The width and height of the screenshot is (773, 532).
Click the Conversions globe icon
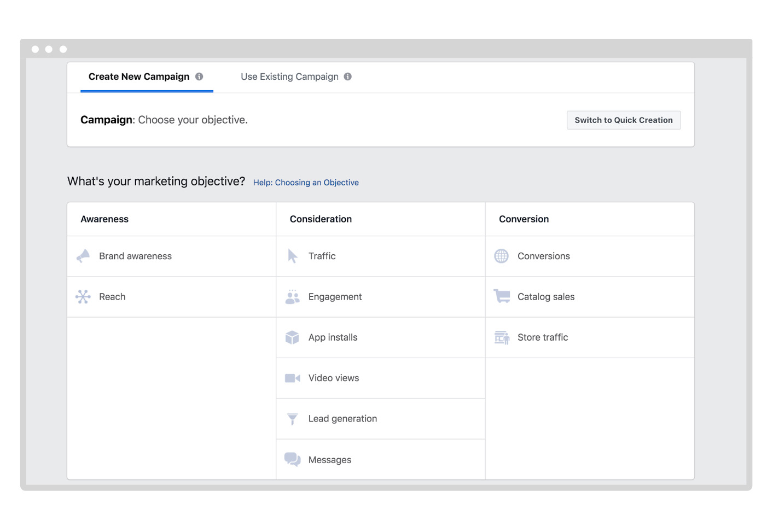click(502, 256)
